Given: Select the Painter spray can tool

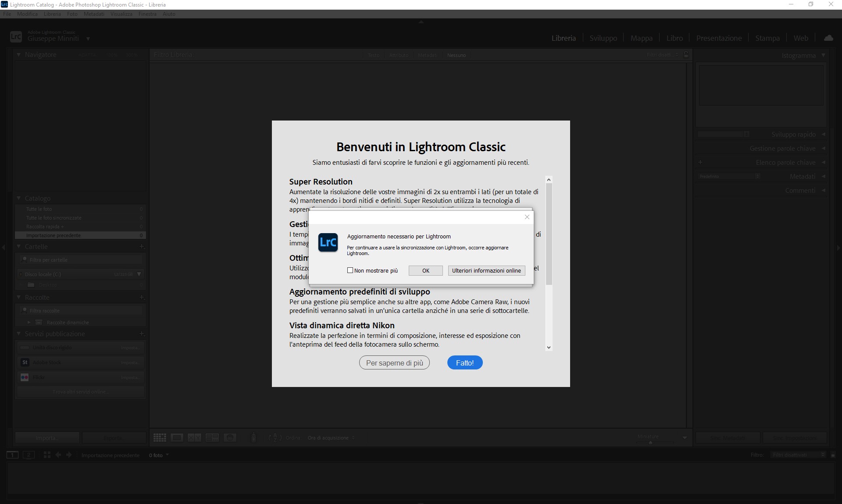Looking at the screenshot, I should (253, 437).
